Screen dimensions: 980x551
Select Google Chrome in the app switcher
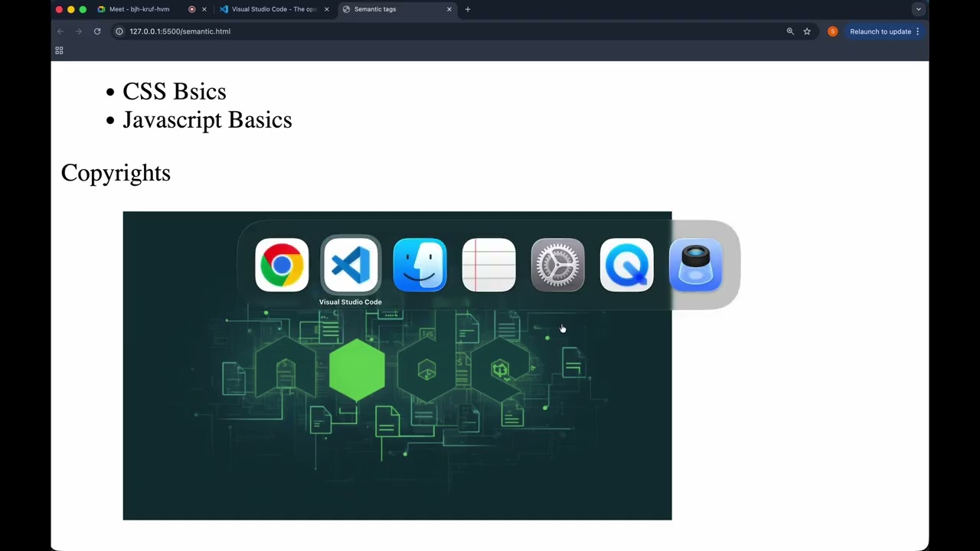282,265
